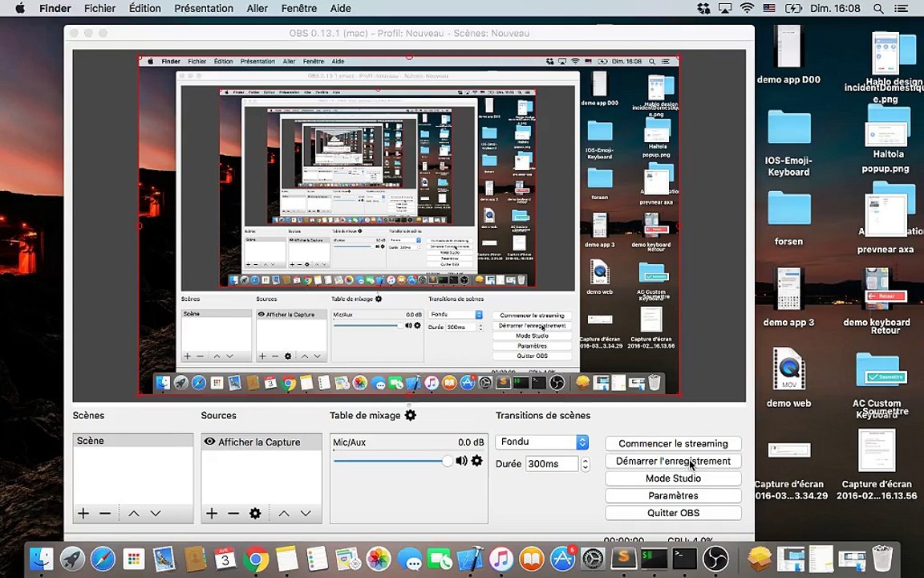
Task: Open the Mic/Aux channel settings gear
Action: point(476,461)
